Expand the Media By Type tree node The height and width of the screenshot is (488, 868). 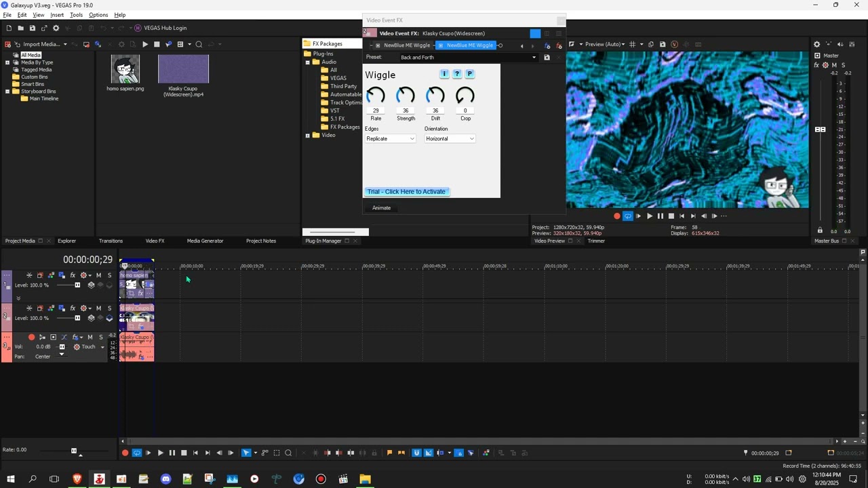pos(7,62)
